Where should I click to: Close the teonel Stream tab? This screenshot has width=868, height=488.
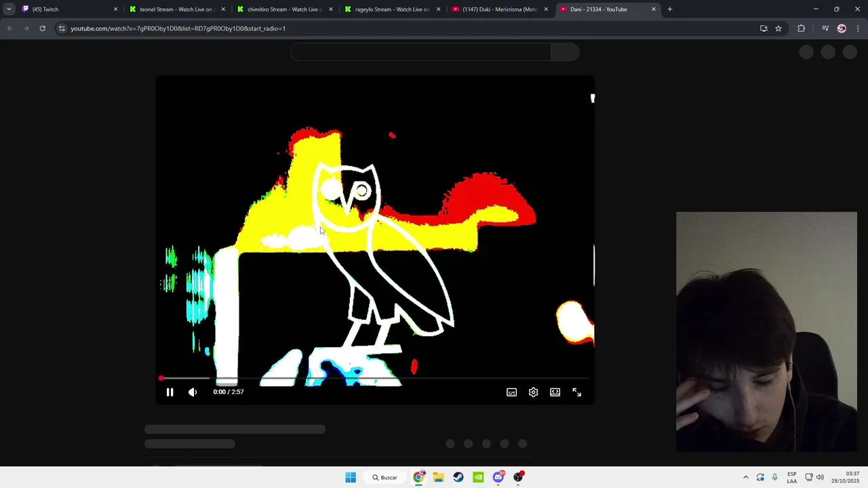pyautogui.click(x=223, y=9)
